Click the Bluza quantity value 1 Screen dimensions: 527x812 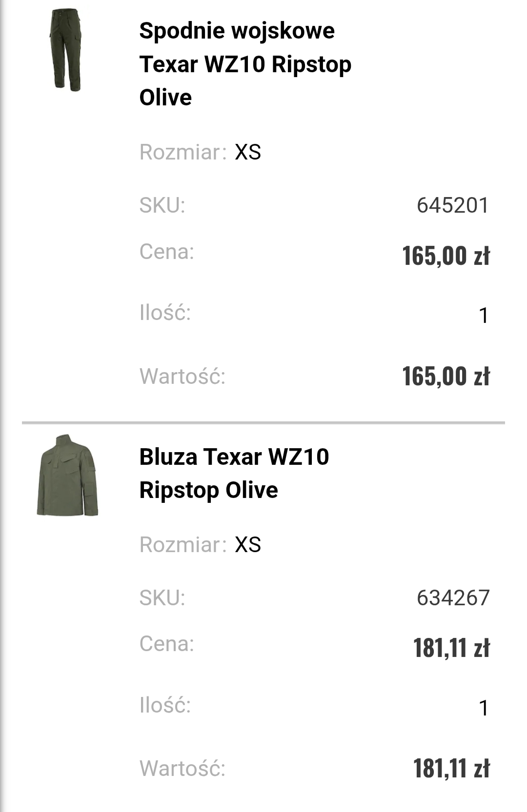pos(483,708)
